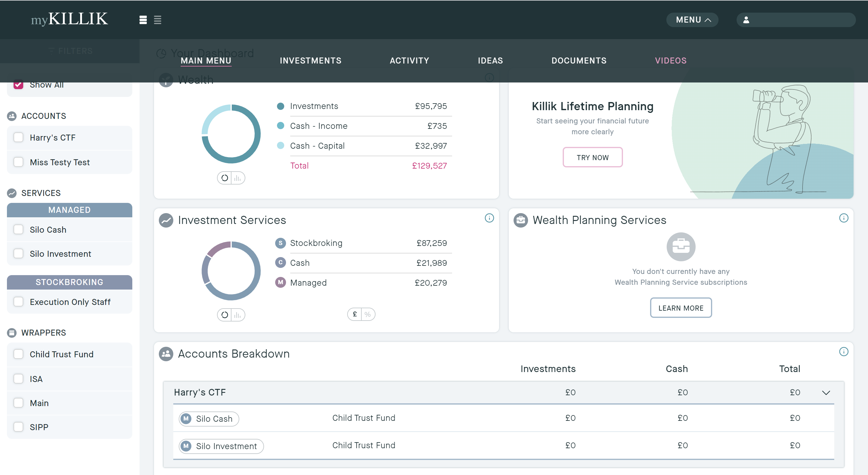Image resolution: width=868 pixels, height=475 pixels.
Task: Switch Wealth chart to bar view icon
Action: (x=237, y=178)
